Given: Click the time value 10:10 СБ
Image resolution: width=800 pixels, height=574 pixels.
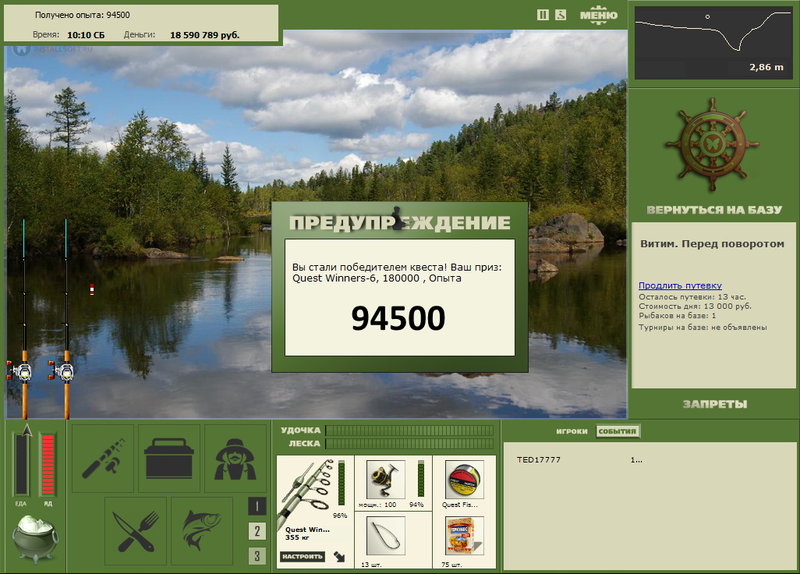Looking at the screenshot, I should coord(86,35).
